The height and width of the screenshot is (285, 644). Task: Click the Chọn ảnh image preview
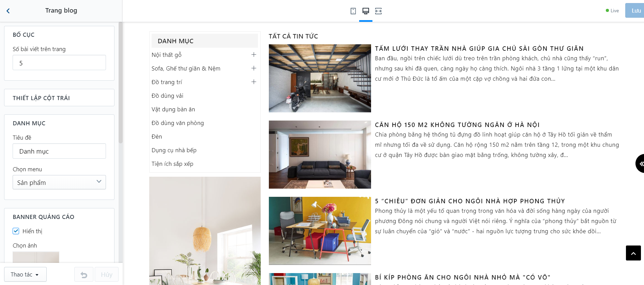click(x=36, y=257)
